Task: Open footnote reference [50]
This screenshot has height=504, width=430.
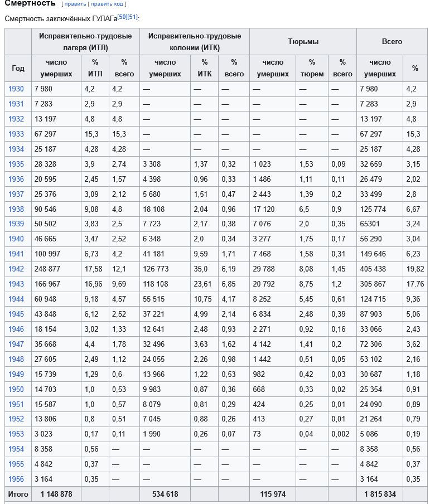Action: (122, 17)
